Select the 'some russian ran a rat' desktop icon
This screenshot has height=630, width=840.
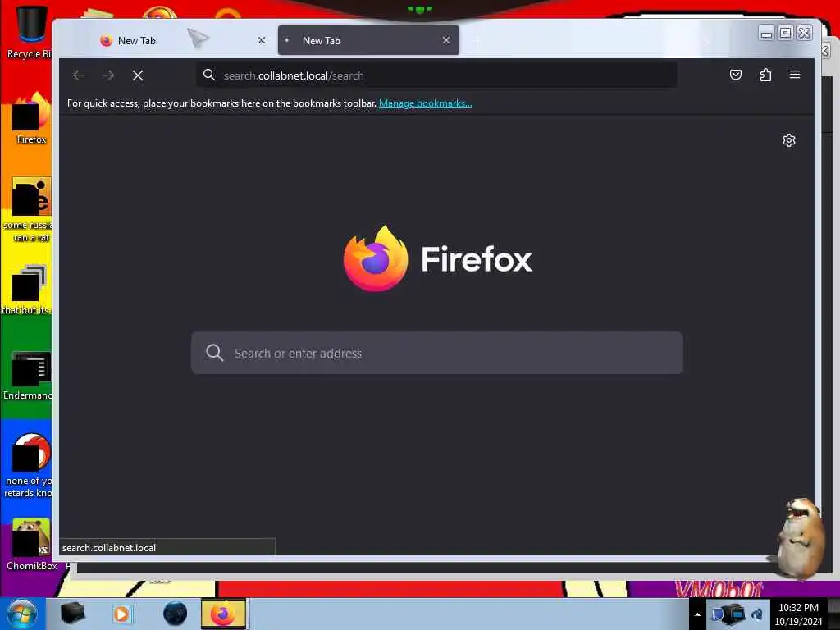pyautogui.click(x=30, y=210)
